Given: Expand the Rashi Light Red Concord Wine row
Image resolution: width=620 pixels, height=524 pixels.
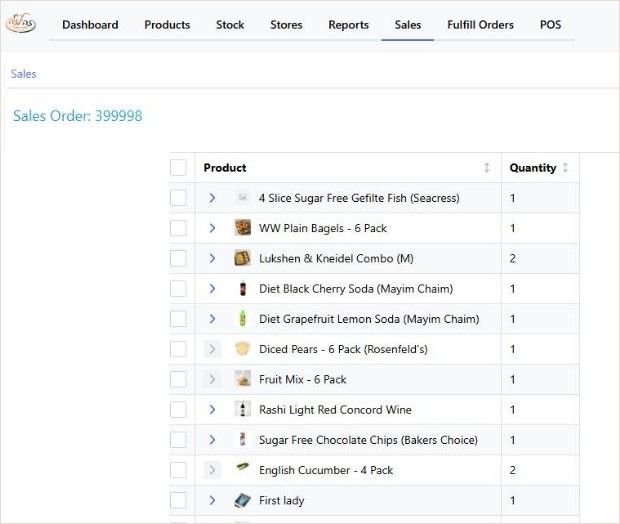Looking at the screenshot, I should (212, 410).
